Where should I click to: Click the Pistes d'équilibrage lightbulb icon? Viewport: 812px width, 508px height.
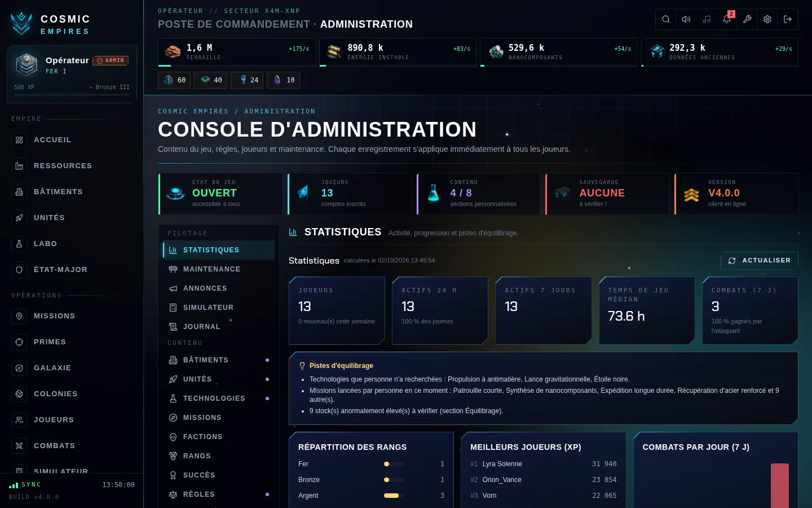tap(302, 366)
